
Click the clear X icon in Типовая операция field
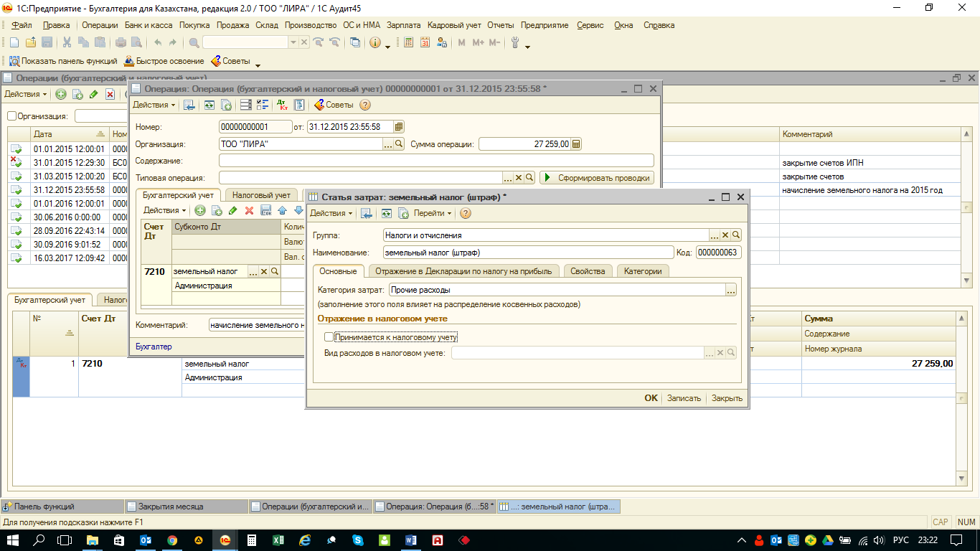tap(519, 177)
